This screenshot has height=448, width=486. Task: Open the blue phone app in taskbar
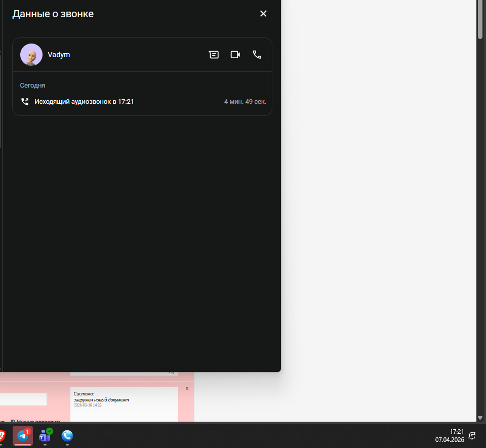click(67, 436)
